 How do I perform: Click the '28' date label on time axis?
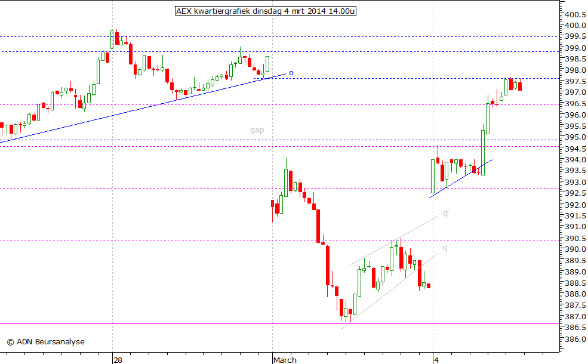pos(118,360)
